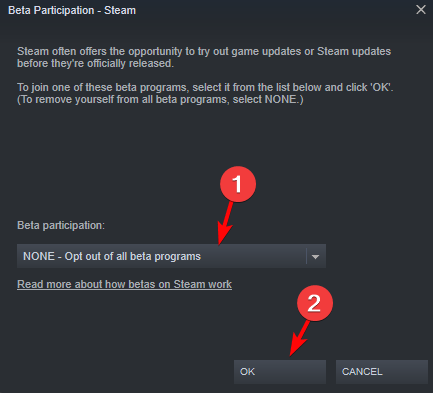
Task: Open the Beta participation combo box
Action: click(x=171, y=256)
